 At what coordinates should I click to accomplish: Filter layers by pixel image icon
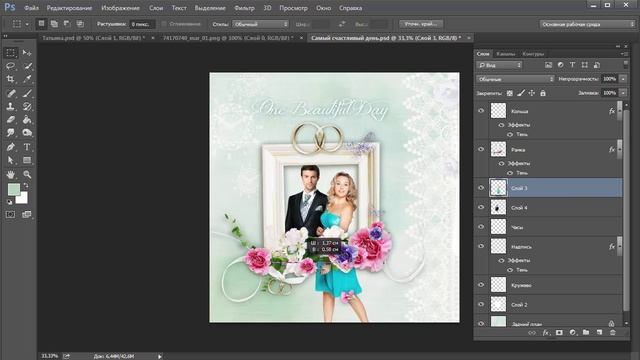point(548,65)
